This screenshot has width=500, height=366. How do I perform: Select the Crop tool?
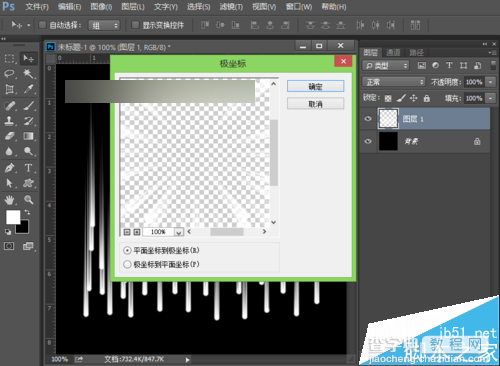9,89
